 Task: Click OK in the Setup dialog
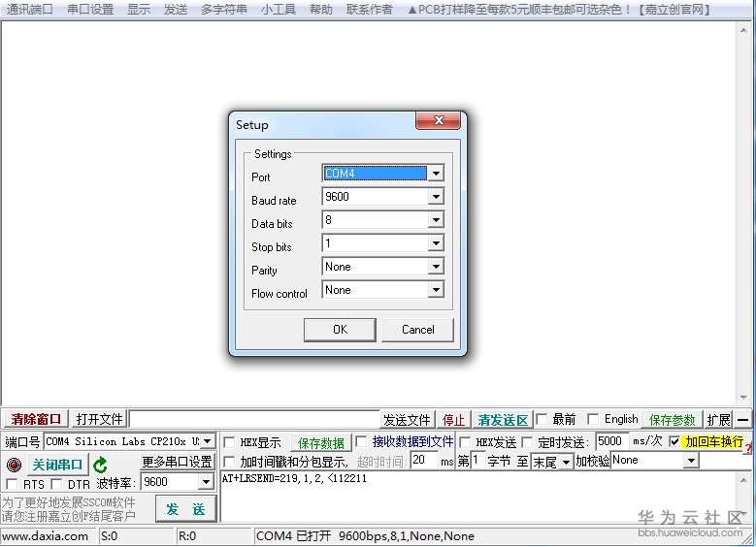(x=340, y=330)
